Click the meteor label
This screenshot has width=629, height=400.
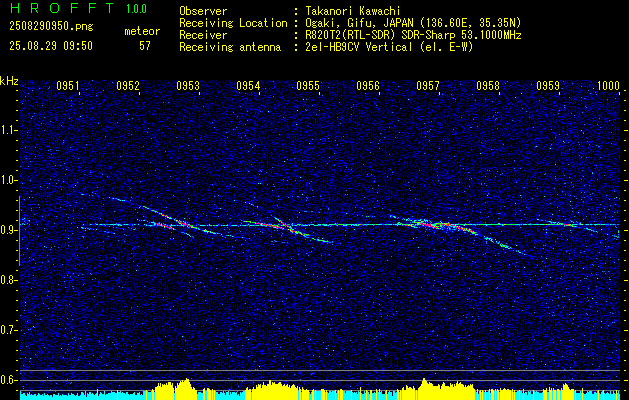(x=142, y=31)
